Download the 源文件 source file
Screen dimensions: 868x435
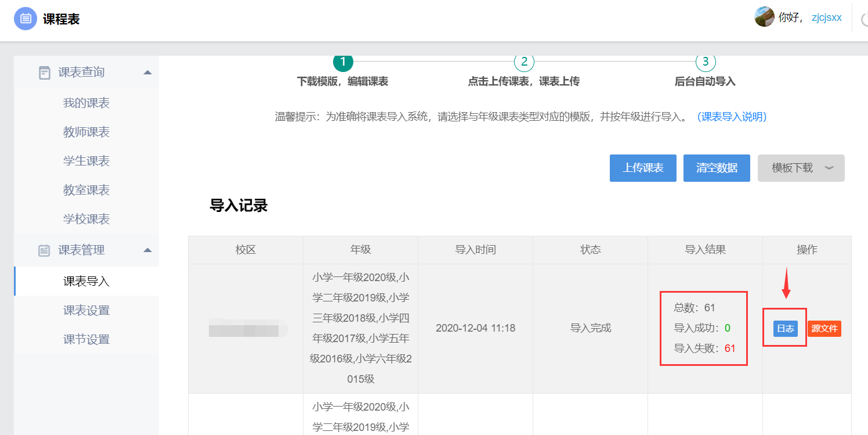pos(824,329)
